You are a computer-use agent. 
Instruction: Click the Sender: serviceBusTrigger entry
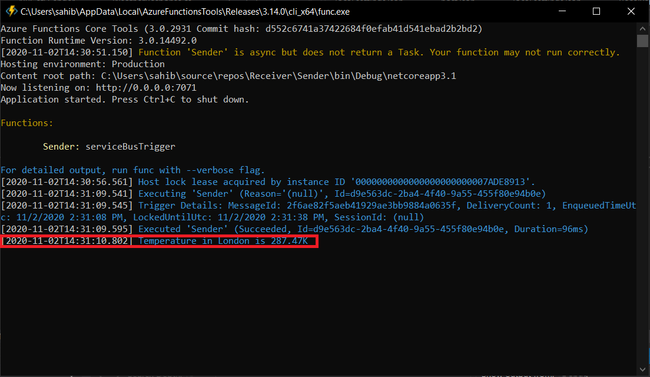[109, 147]
